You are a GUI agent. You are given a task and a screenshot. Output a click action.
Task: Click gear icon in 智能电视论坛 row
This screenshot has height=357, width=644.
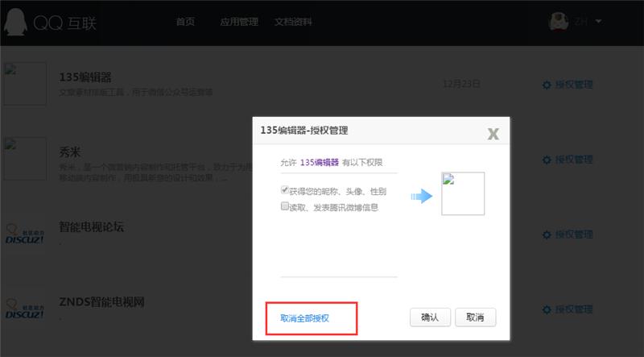pos(547,235)
